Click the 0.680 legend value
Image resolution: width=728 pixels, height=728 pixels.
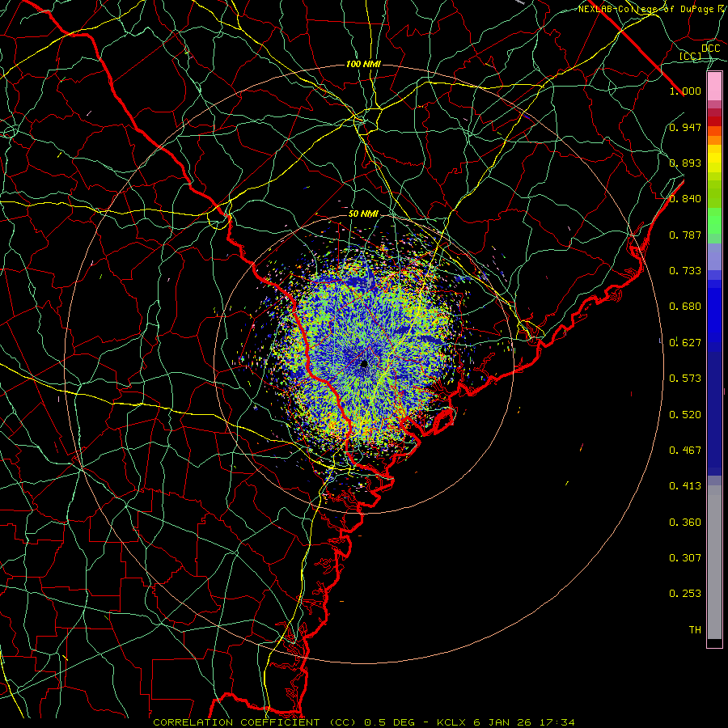pyautogui.click(x=685, y=307)
